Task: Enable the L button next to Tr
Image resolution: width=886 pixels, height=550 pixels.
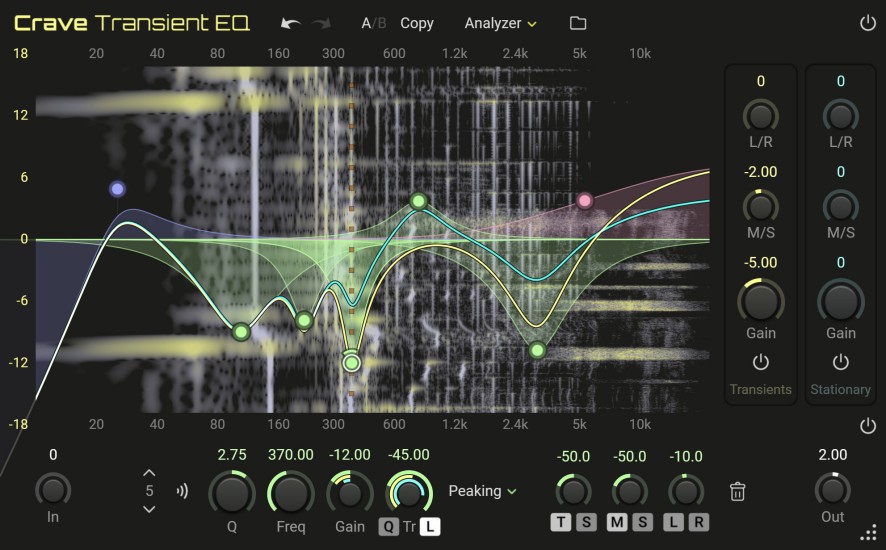Action: (430, 527)
